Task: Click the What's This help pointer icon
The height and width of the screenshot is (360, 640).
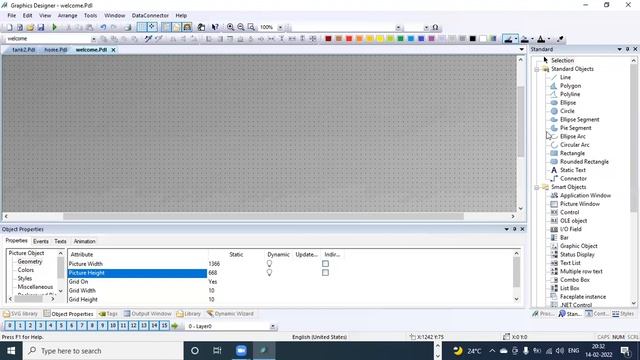Action: point(215,27)
